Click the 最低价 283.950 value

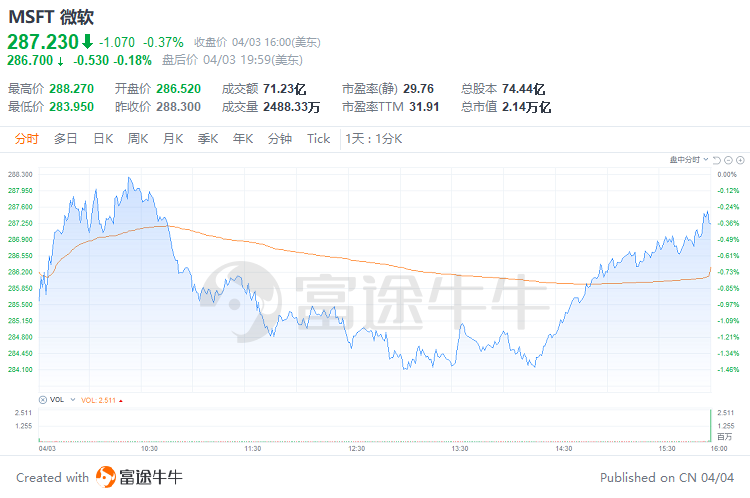click(71, 107)
